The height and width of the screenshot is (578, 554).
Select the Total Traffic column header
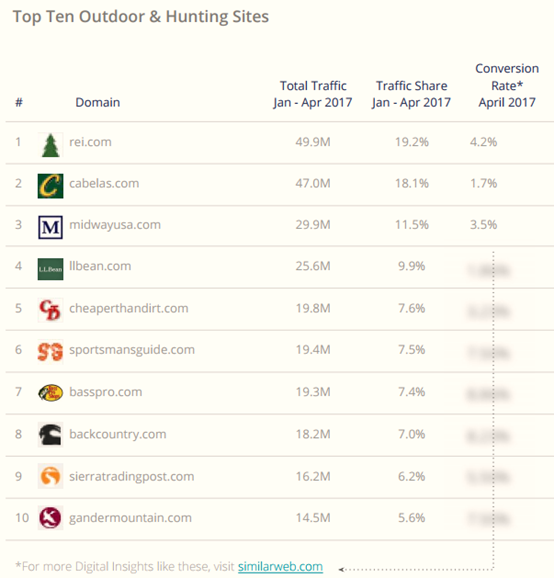[313, 94]
